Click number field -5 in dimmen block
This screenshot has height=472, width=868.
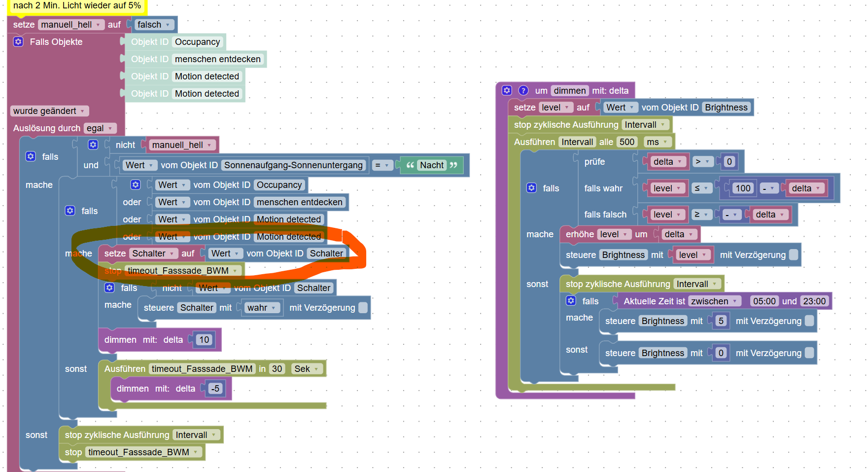click(x=215, y=389)
